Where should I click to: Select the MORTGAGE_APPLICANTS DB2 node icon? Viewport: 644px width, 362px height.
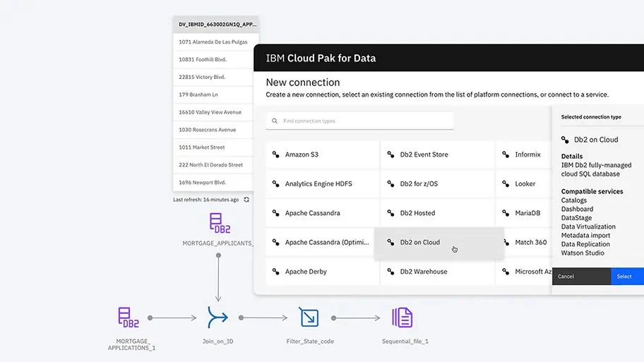220,223
